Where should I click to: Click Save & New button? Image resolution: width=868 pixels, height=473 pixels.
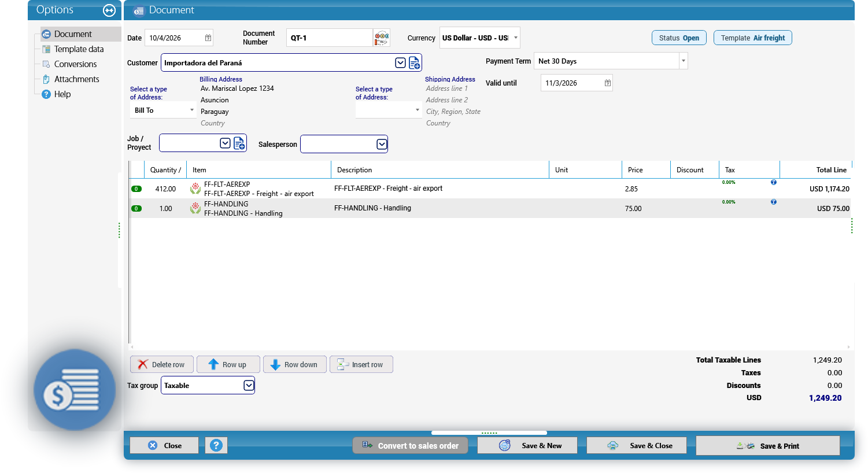[527, 445]
